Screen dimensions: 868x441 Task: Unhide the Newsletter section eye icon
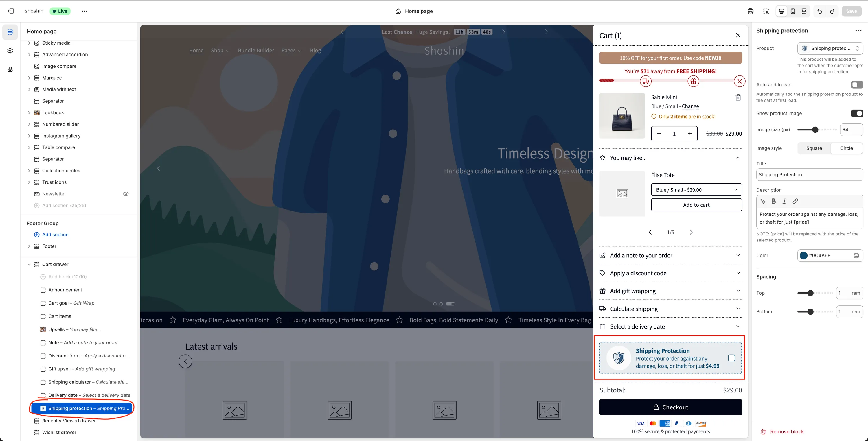tap(126, 194)
